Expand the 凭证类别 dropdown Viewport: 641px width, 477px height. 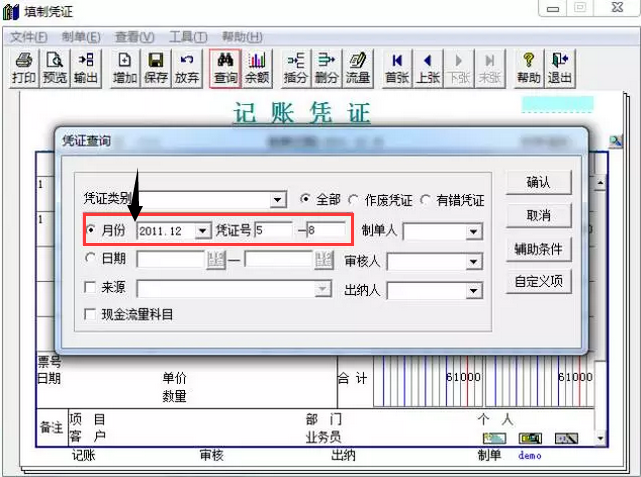(x=278, y=200)
